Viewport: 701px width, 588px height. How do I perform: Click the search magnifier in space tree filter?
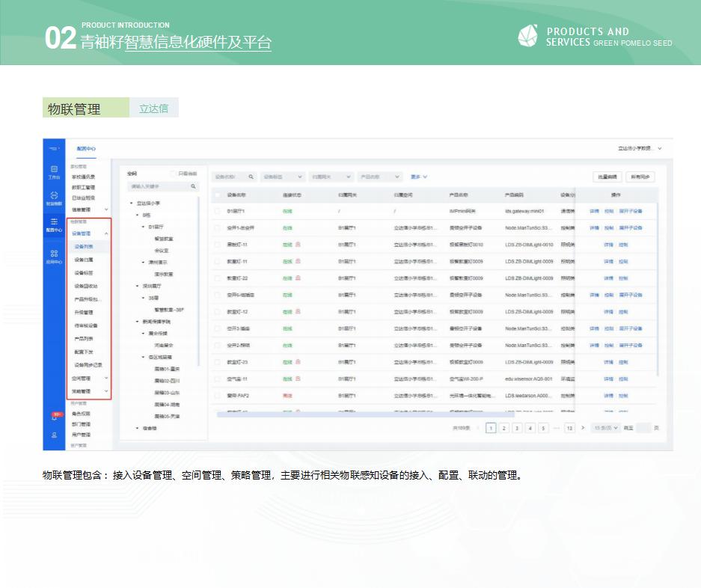click(193, 186)
